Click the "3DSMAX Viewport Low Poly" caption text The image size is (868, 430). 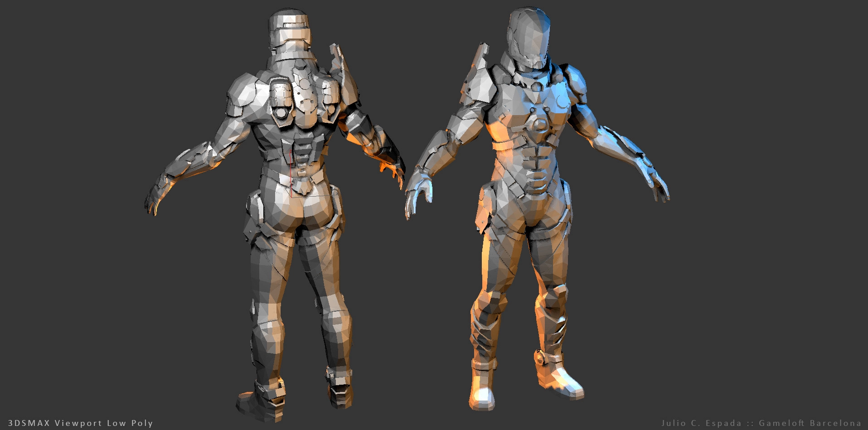coord(81,423)
